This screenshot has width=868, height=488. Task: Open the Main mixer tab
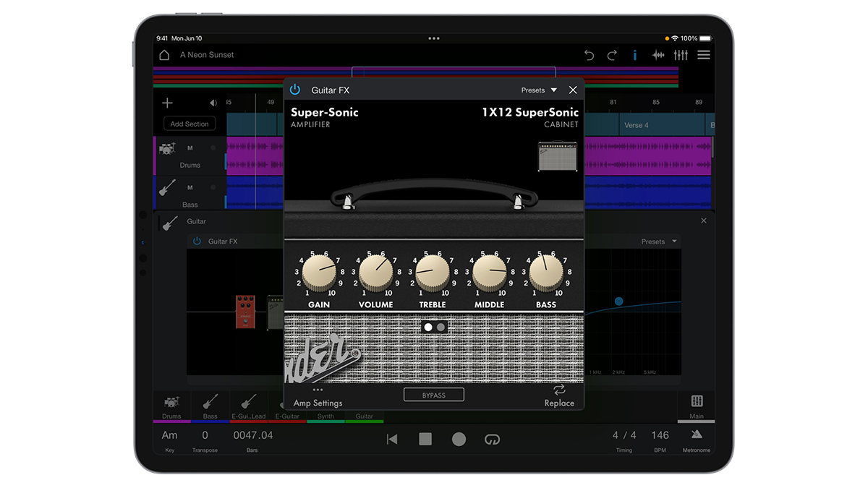point(697,406)
